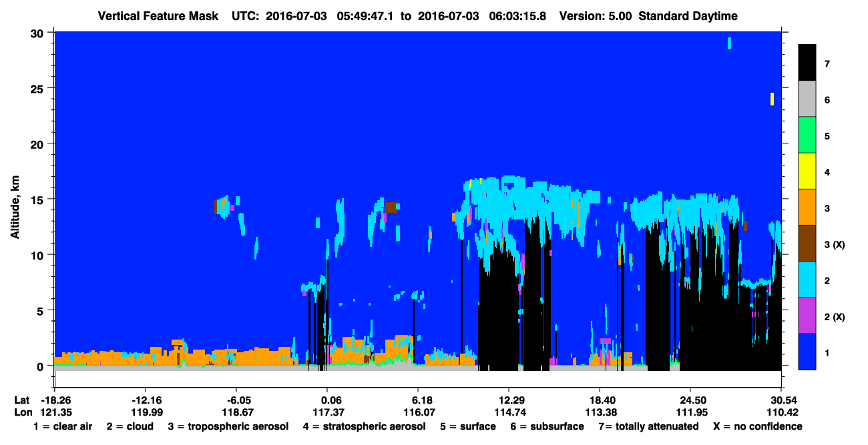Click the altitude tick label '15'
The width and height of the screenshot is (868, 445).
38,199
